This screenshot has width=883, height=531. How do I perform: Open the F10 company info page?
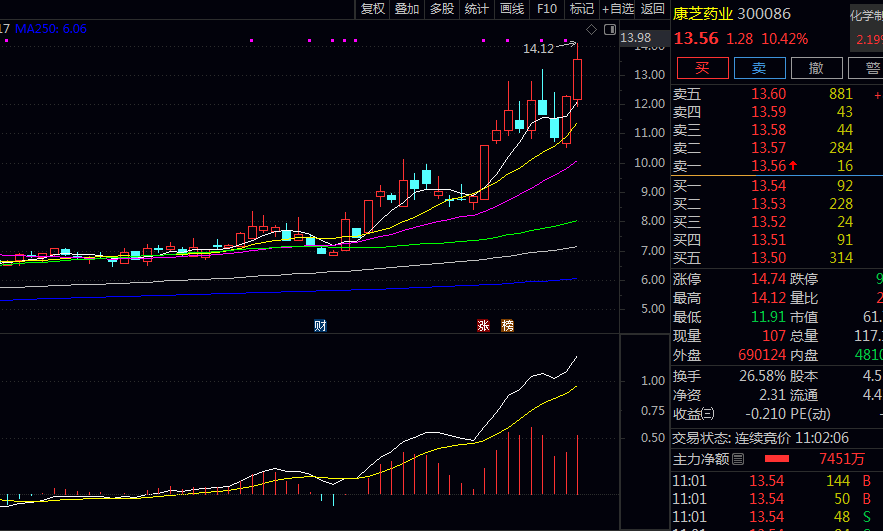point(546,9)
